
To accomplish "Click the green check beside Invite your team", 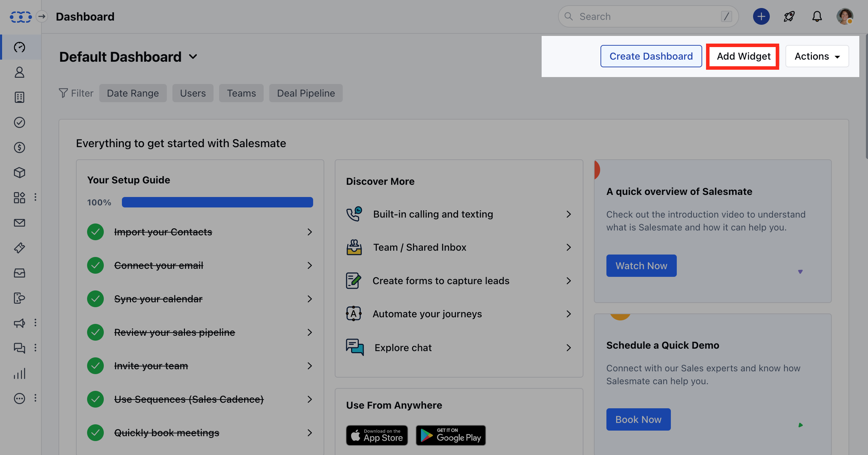I will click(95, 366).
